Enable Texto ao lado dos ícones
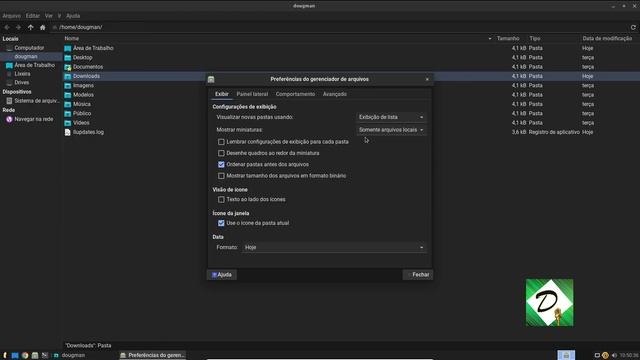This screenshot has height=360, width=640. click(x=221, y=200)
